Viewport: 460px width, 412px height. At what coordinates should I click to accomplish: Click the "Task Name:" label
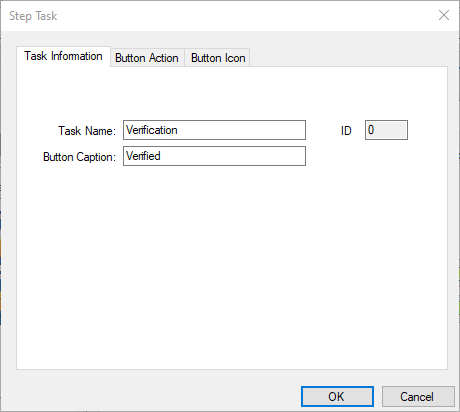[87, 131]
